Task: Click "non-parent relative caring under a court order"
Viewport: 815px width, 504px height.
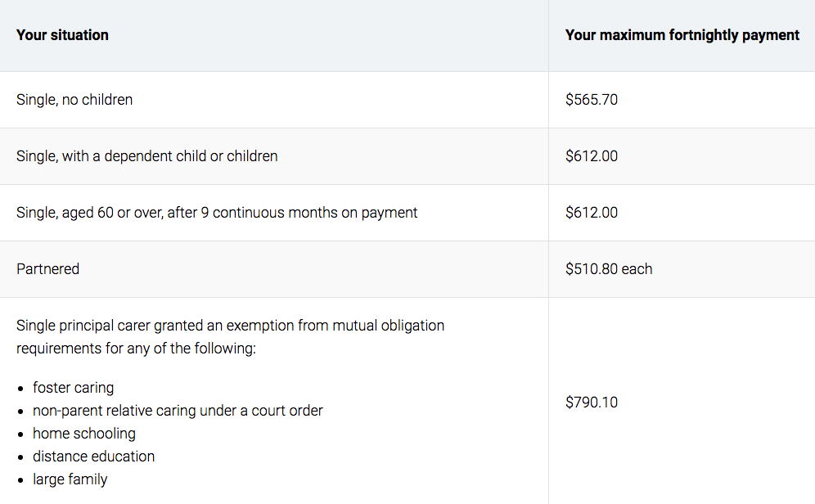Action: pyautogui.click(x=178, y=411)
